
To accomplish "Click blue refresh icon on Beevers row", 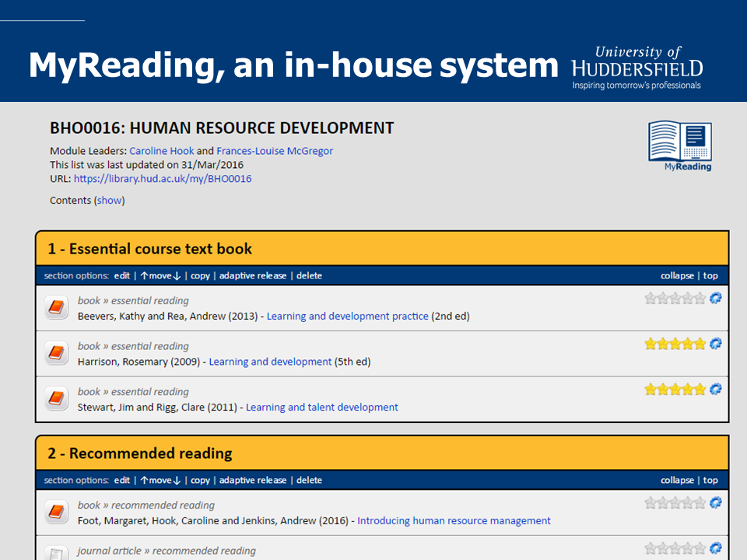I will click(715, 298).
